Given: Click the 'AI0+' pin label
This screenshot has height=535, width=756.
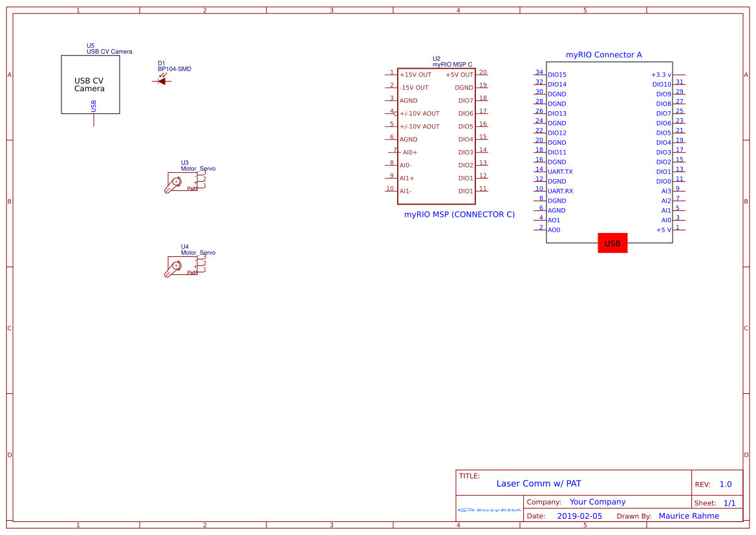Looking at the screenshot, I should [410, 153].
